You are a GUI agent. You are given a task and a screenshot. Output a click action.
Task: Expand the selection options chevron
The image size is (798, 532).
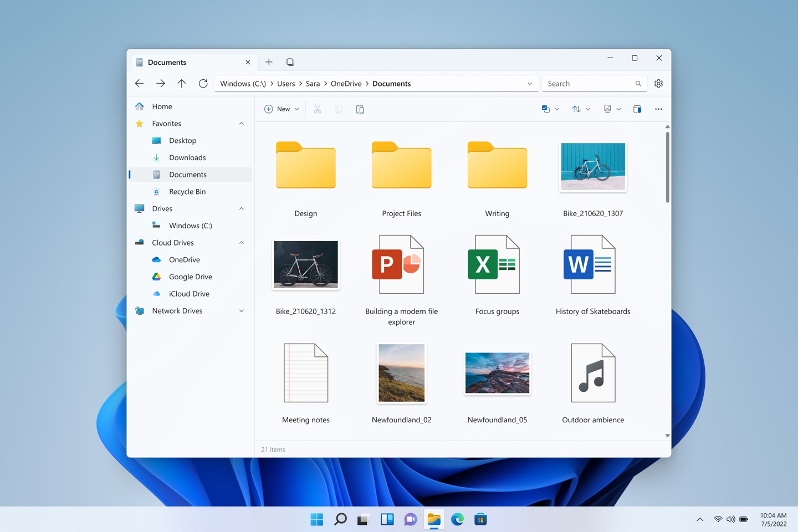click(557, 109)
